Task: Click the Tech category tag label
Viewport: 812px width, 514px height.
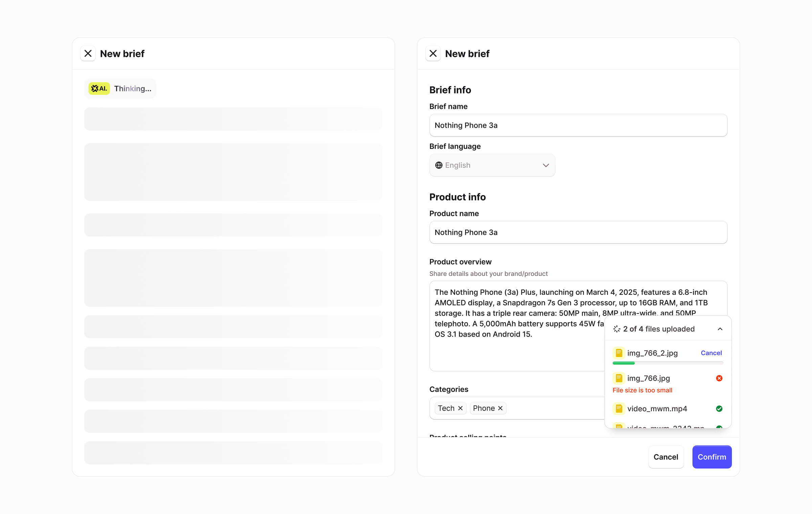Action: point(446,408)
